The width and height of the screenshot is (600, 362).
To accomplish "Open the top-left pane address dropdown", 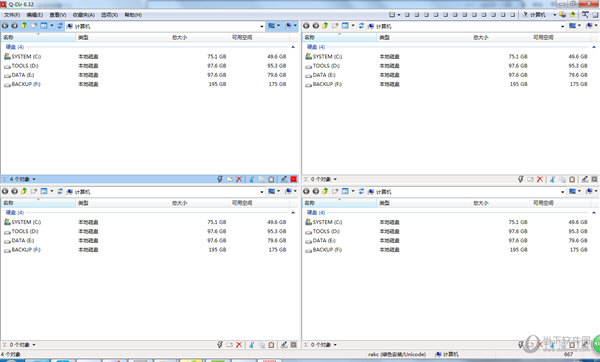I will (x=262, y=26).
